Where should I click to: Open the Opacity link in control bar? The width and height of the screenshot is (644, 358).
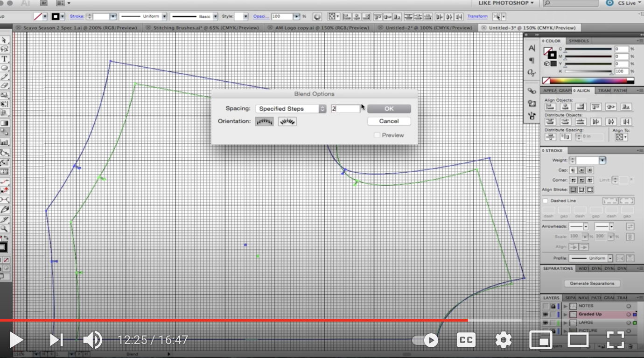[260, 16]
